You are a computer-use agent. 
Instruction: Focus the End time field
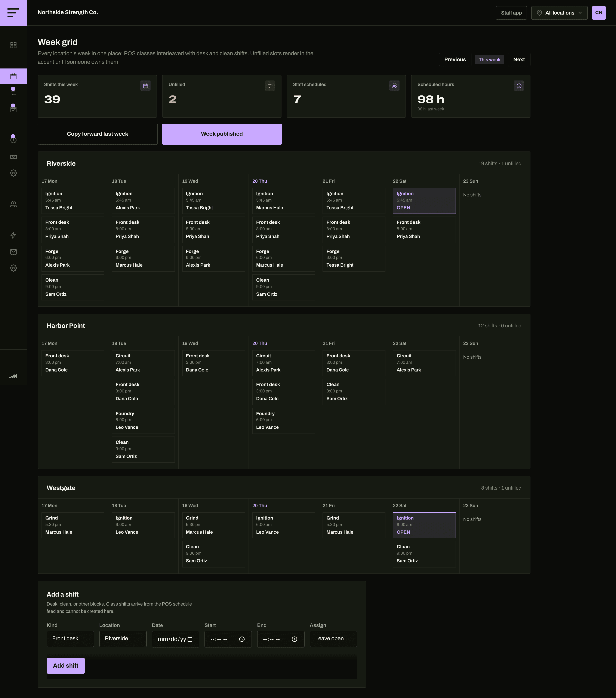pos(281,639)
